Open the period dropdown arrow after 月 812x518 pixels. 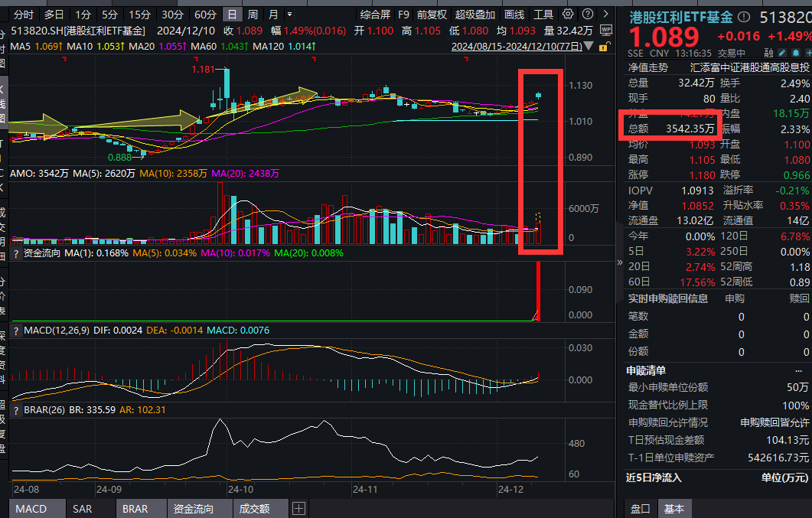289,15
